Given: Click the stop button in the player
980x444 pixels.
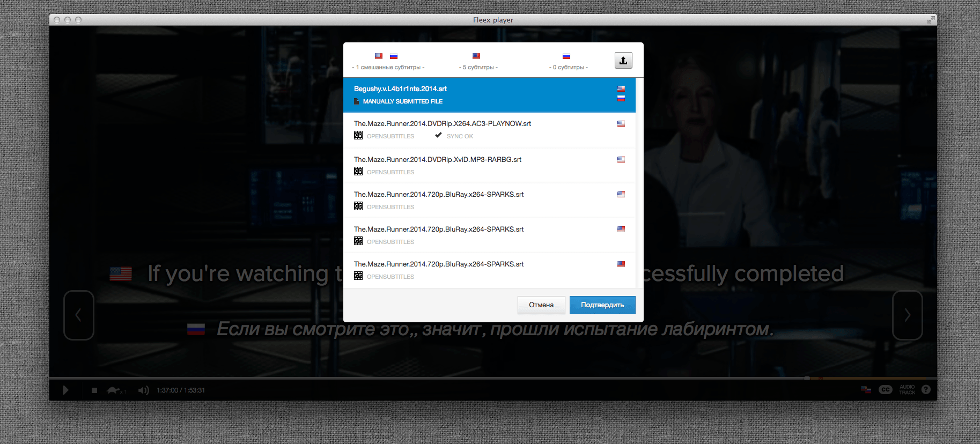Looking at the screenshot, I should [x=94, y=390].
